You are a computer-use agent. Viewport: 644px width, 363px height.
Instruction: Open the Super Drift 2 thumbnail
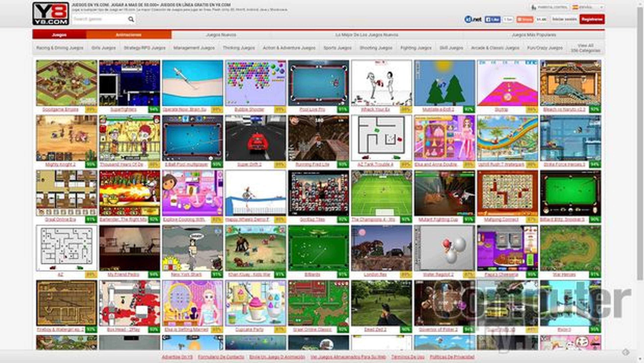pos(255,138)
